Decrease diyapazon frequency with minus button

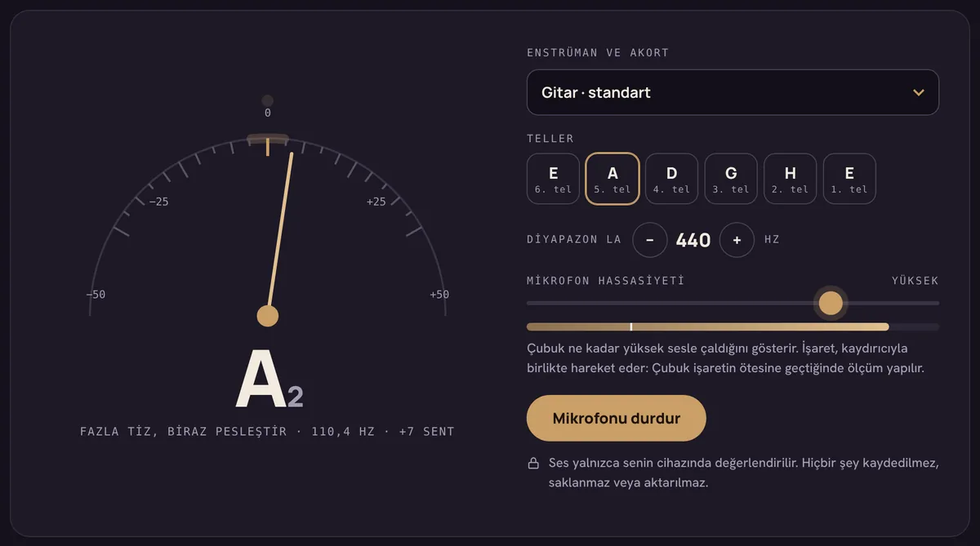[650, 240]
